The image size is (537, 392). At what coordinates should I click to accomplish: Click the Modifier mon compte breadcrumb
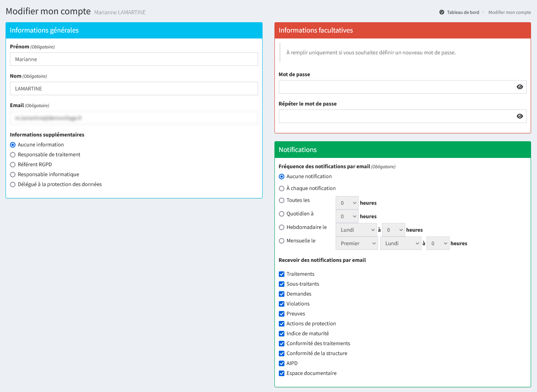click(509, 12)
